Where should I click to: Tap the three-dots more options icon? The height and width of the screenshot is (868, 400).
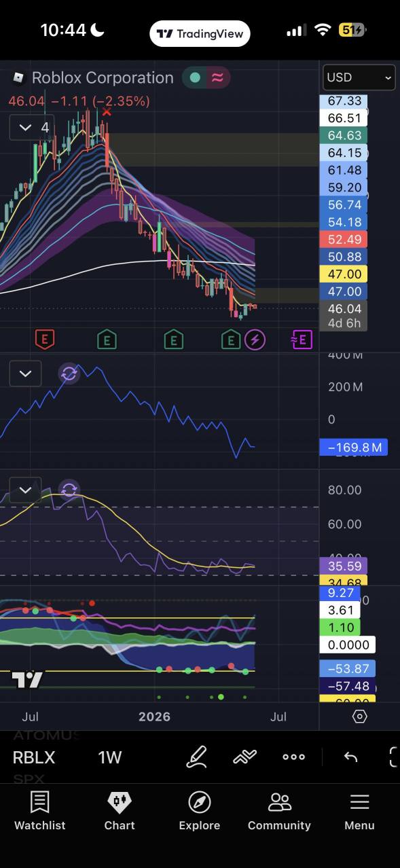(293, 757)
